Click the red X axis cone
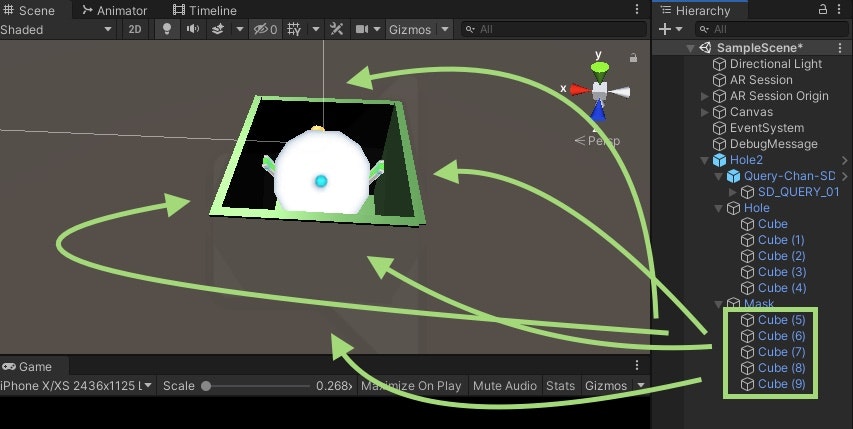This screenshot has width=853, height=429. [580, 90]
